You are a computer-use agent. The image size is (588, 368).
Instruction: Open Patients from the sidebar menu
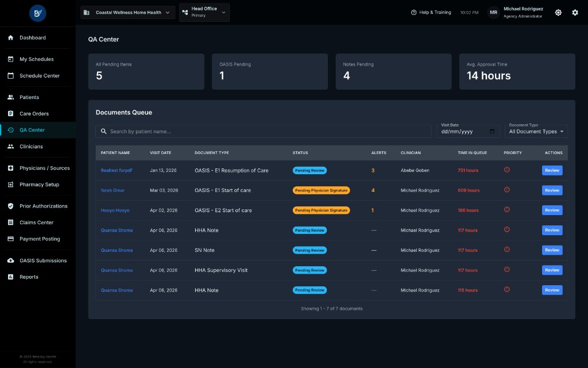point(38,97)
